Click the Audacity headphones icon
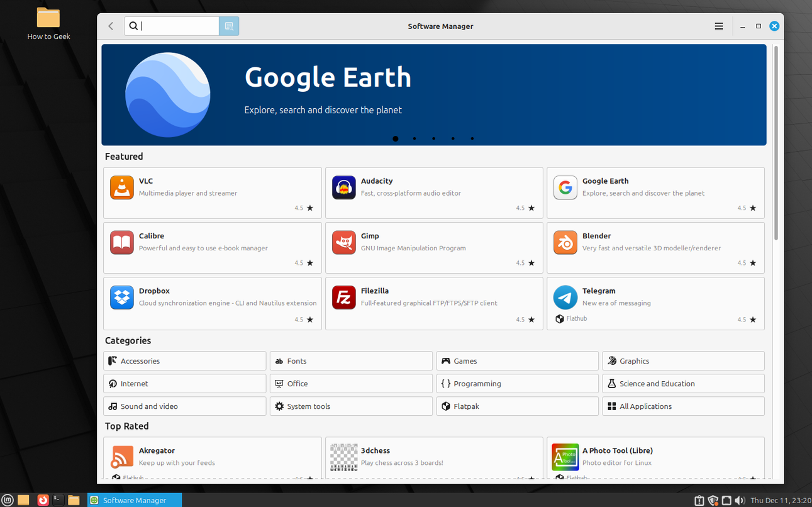 coord(343,187)
